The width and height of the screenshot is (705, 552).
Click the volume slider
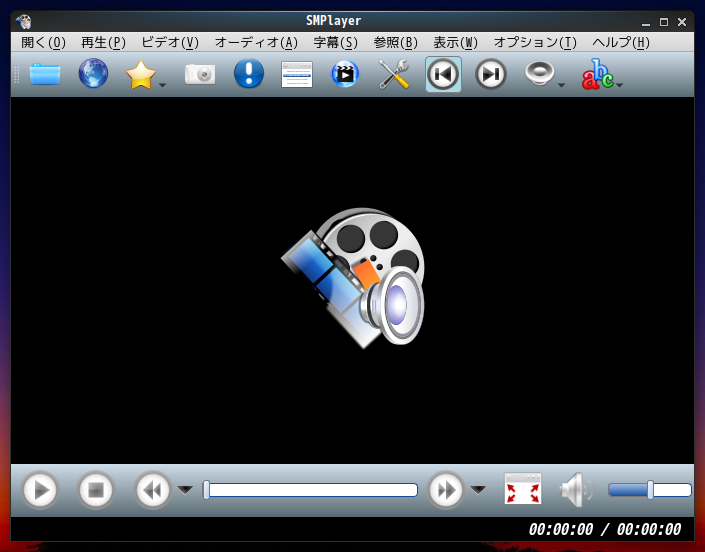tap(650, 490)
